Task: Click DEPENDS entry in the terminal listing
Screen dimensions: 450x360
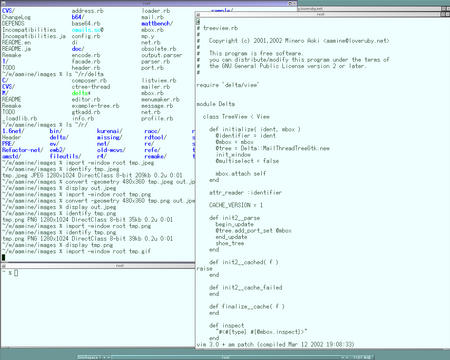Action: click(x=13, y=24)
